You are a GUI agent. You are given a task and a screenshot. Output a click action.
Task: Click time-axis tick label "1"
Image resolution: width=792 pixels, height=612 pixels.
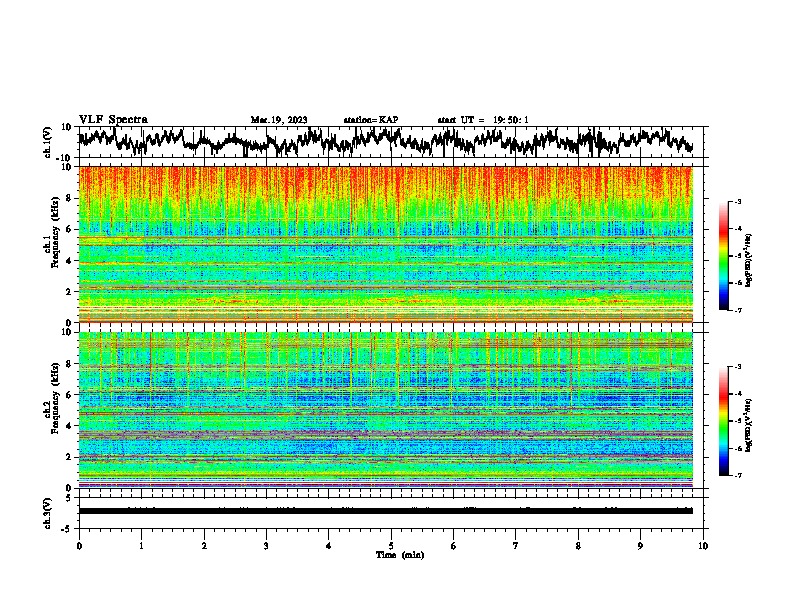point(141,546)
